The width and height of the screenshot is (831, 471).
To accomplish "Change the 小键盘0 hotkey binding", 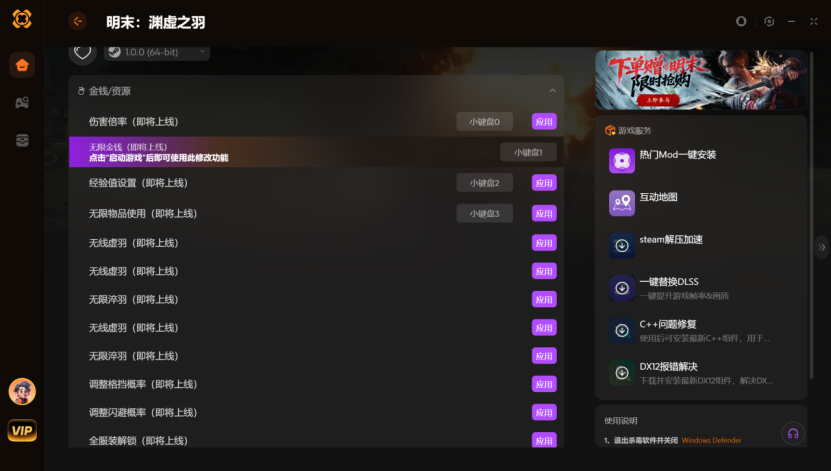I will [x=484, y=121].
